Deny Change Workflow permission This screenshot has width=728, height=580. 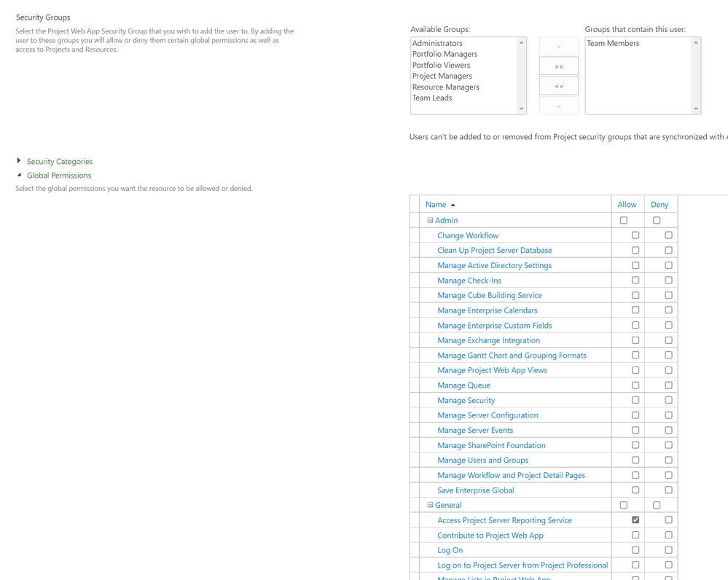668,235
